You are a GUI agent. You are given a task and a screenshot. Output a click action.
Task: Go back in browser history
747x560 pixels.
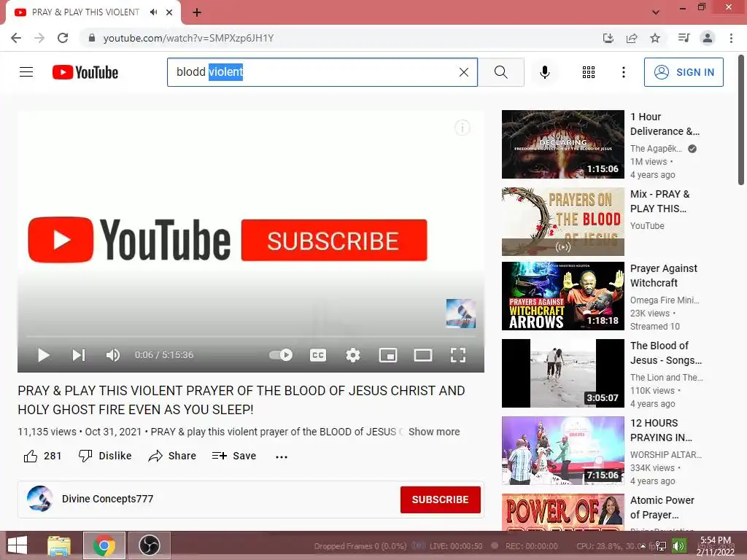pyautogui.click(x=16, y=38)
